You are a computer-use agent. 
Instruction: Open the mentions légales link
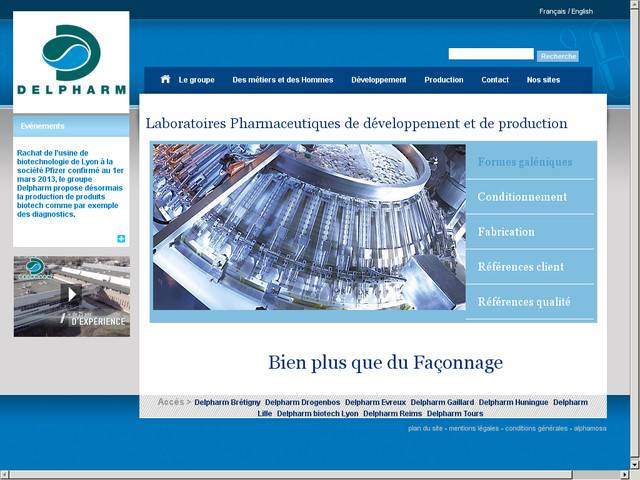(x=473, y=429)
